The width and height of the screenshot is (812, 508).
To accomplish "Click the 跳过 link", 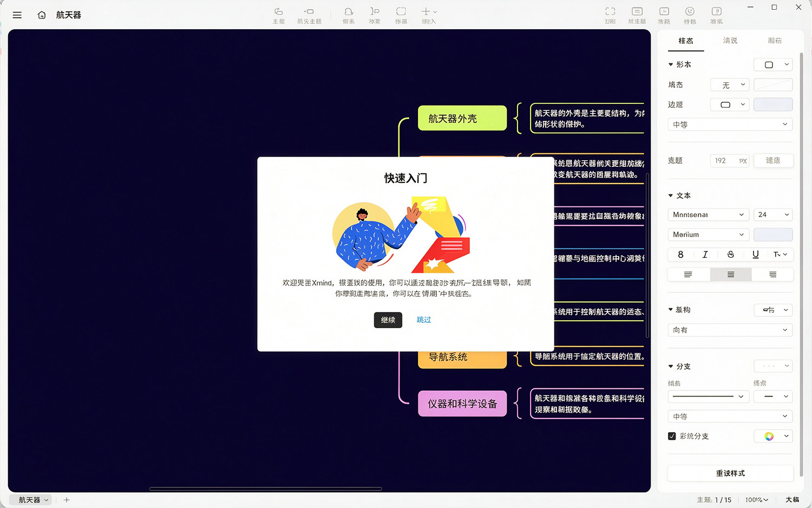I will (424, 320).
